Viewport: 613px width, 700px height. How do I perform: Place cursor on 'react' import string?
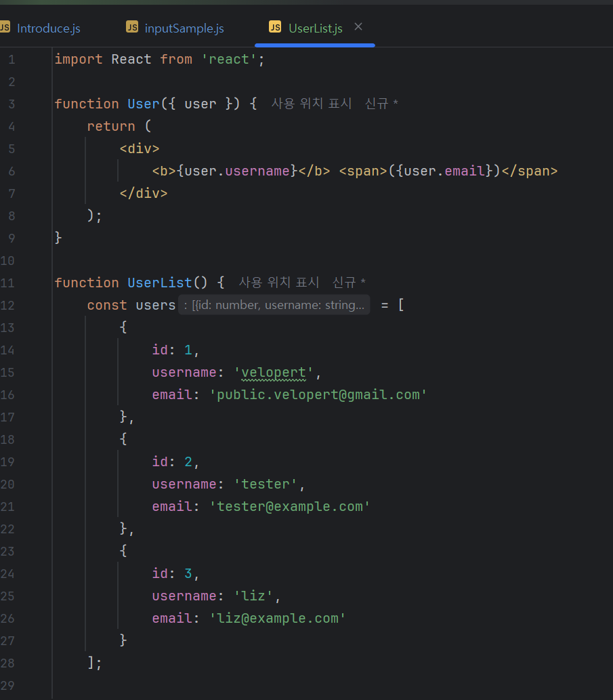[x=229, y=60]
